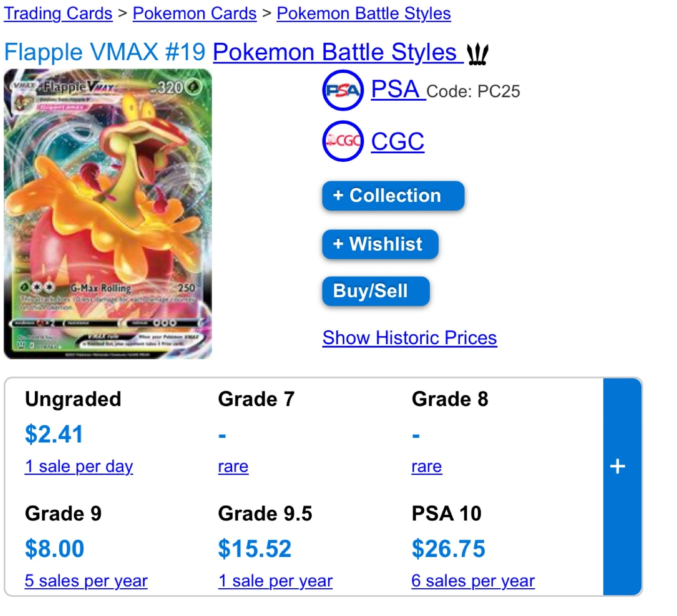Click the PSA logo icon
The image size is (677, 616).
coord(343,90)
